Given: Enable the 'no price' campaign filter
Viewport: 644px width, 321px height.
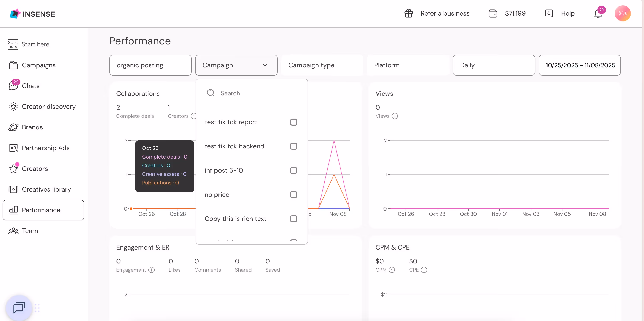Looking at the screenshot, I should [x=293, y=194].
